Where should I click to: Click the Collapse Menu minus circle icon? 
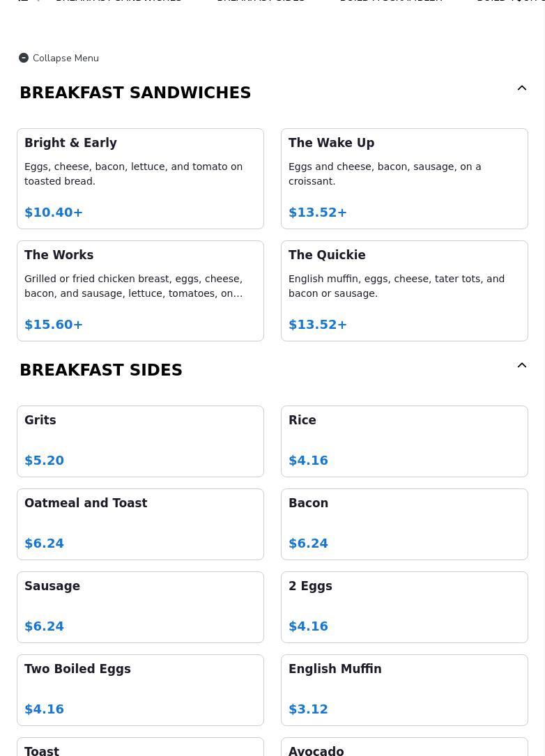click(x=24, y=58)
